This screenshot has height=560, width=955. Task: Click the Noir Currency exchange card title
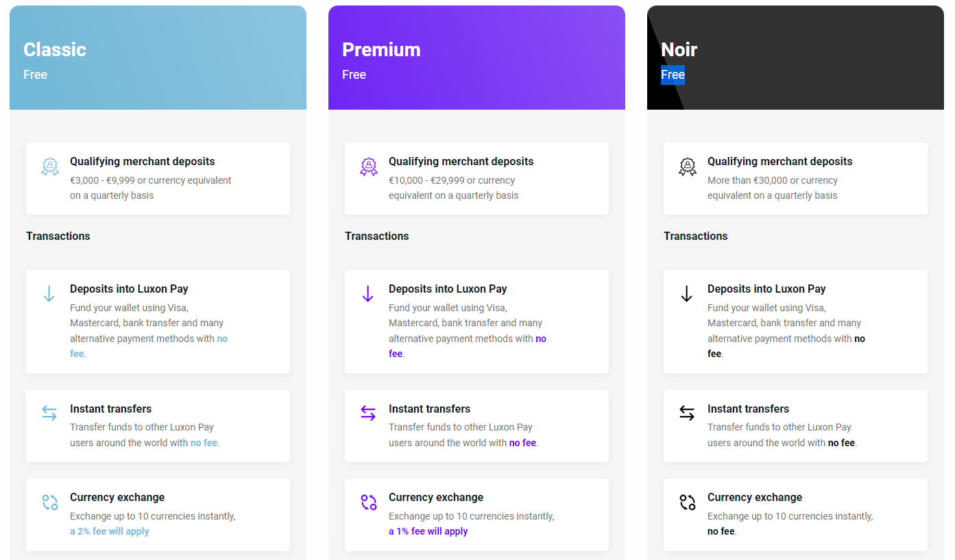pos(755,498)
